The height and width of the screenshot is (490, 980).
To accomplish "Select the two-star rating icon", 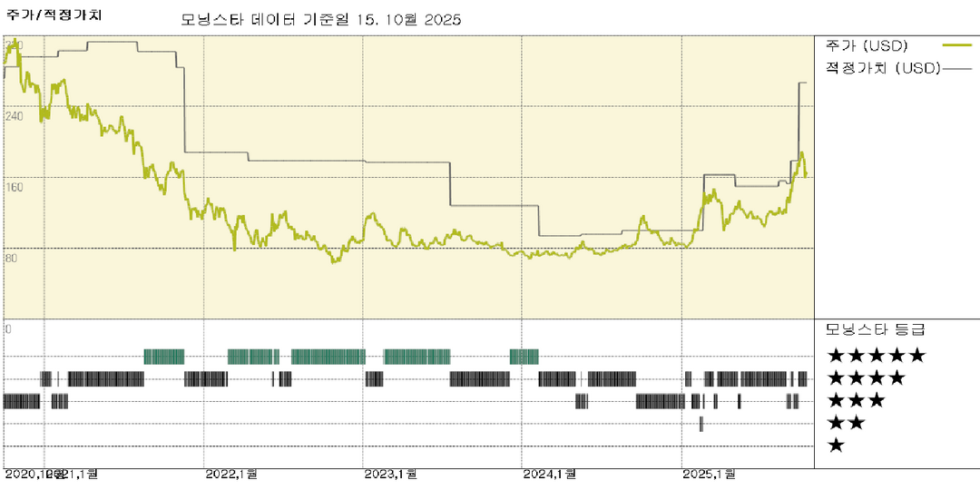I will [x=846, y=423].
